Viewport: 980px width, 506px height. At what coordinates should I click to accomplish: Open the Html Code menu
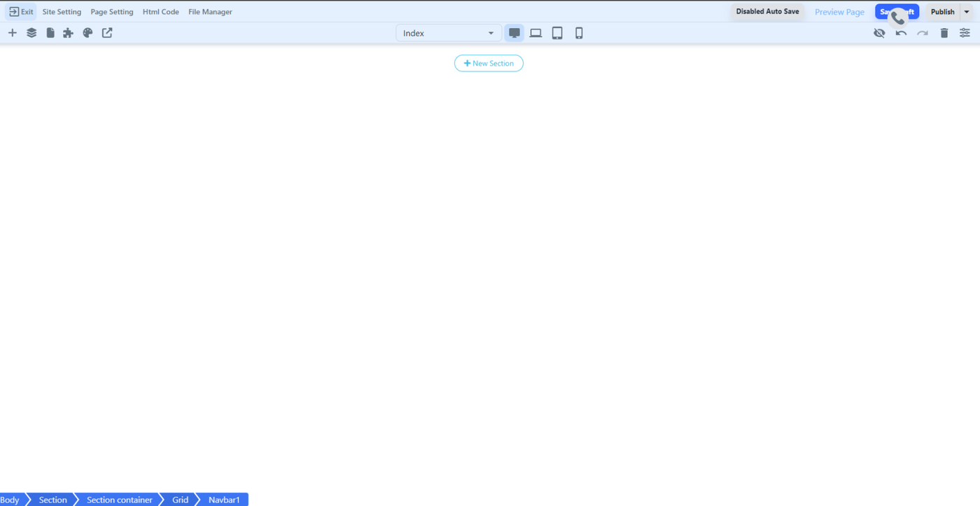[161, 12]
